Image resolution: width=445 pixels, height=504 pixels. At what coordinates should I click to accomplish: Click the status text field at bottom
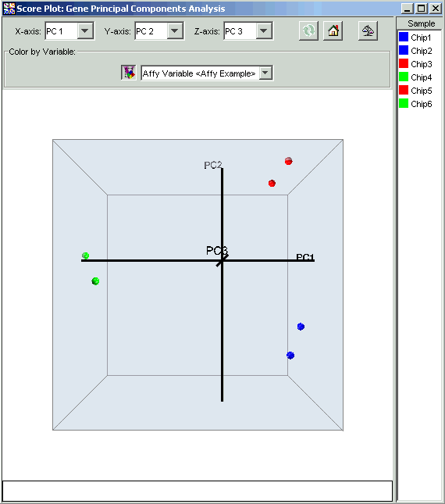[198, 491]
